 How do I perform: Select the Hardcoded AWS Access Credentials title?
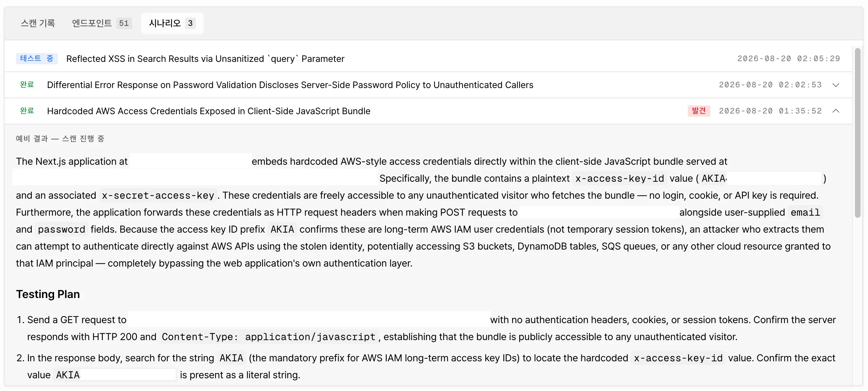coord(209,111)
